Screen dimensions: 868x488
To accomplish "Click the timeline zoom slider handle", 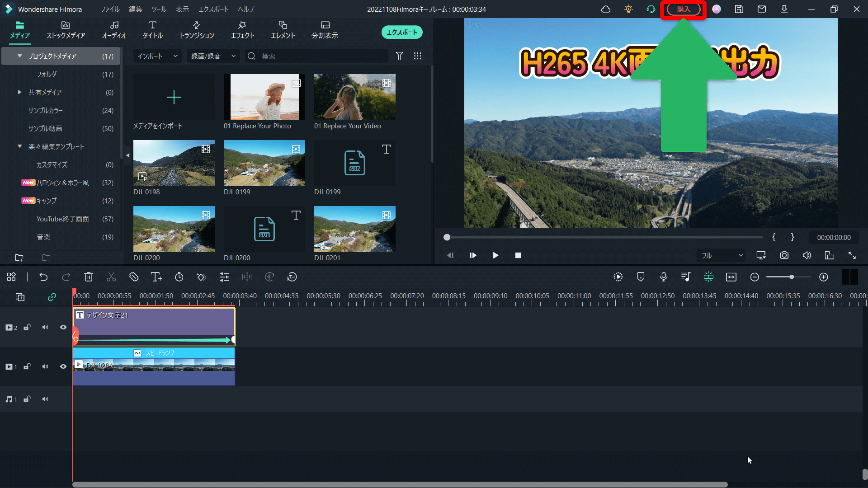I will pyautogui.click(x=792, y=277).
